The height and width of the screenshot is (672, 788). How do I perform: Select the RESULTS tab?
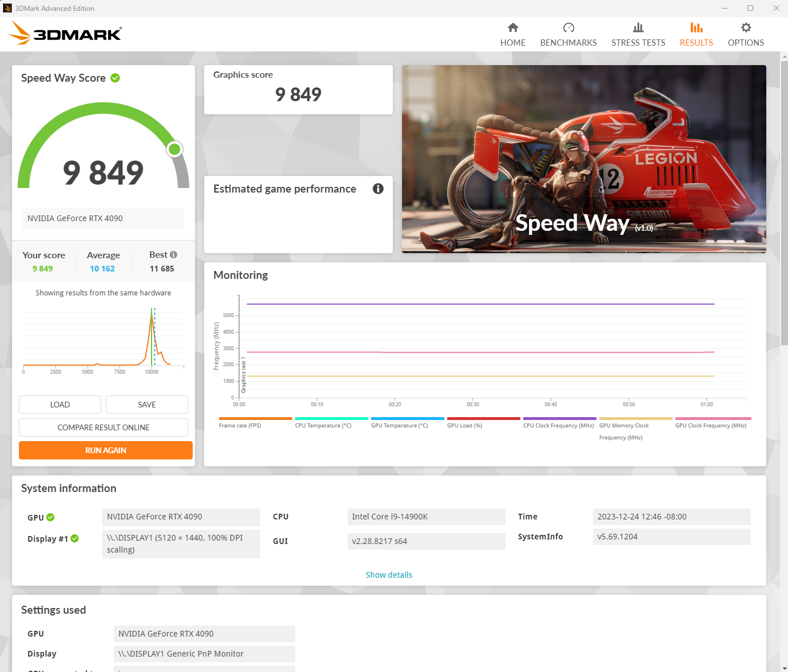697,35
